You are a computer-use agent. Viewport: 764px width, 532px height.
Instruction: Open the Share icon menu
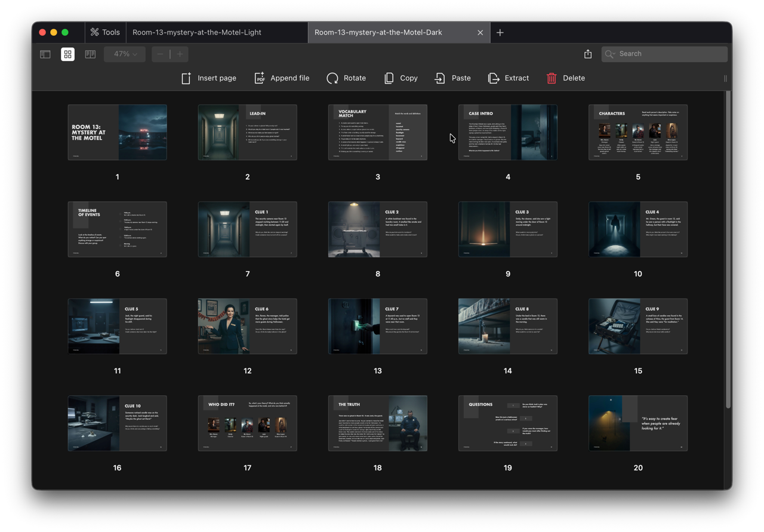click(x=588, y=54)
